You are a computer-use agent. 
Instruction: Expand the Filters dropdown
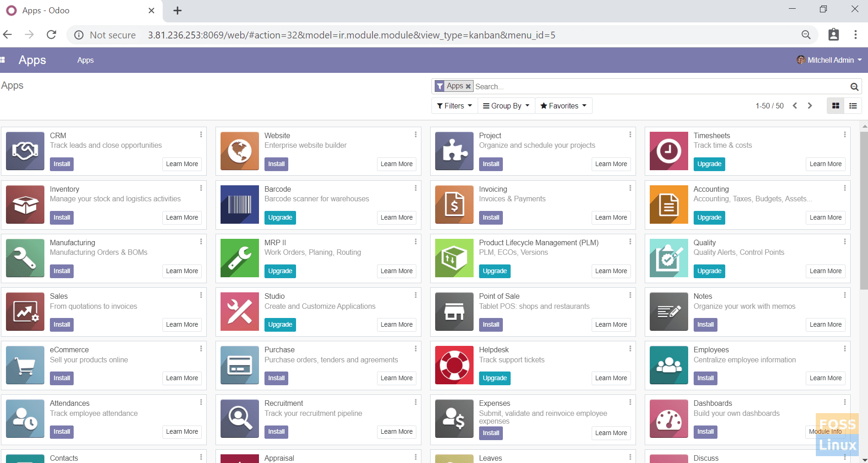click(x=454, y=106)
